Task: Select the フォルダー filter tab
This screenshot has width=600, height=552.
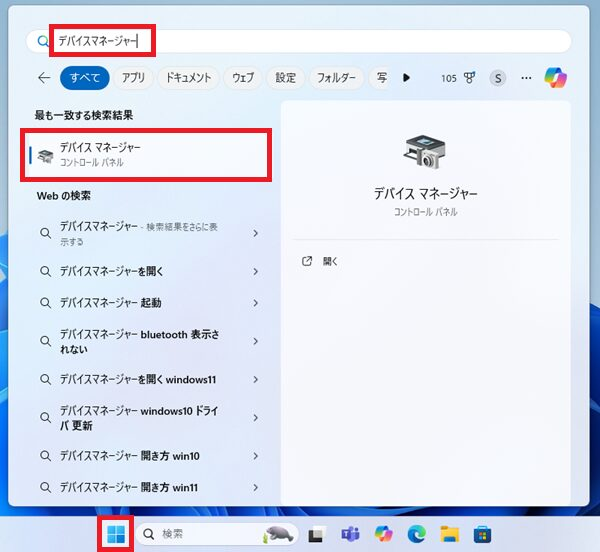Action: click(x=336, y=78)
